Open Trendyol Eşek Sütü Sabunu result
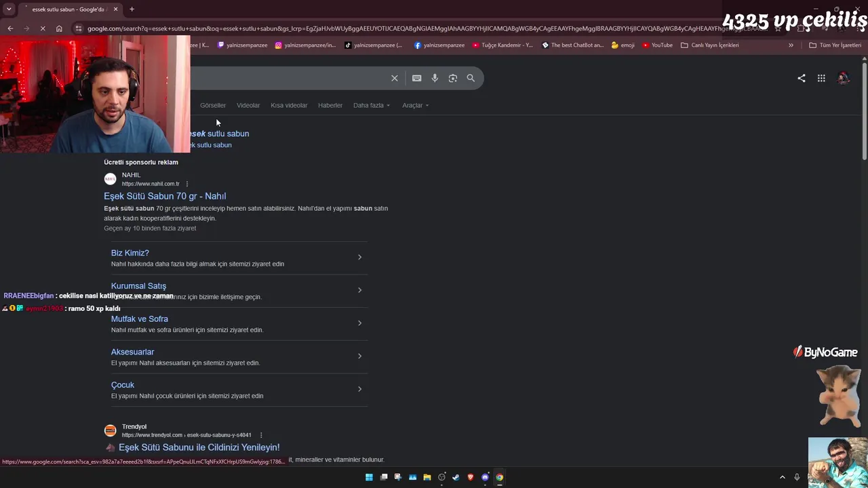The height and width of the screenshot is (488, 868). (199, 448)
